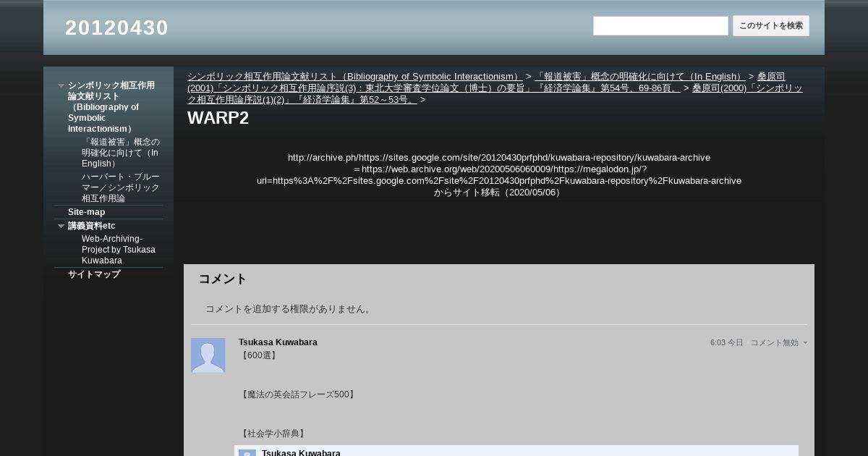
Task: Click reply author Tsukasa Kuwabara name
Action: 301,453
